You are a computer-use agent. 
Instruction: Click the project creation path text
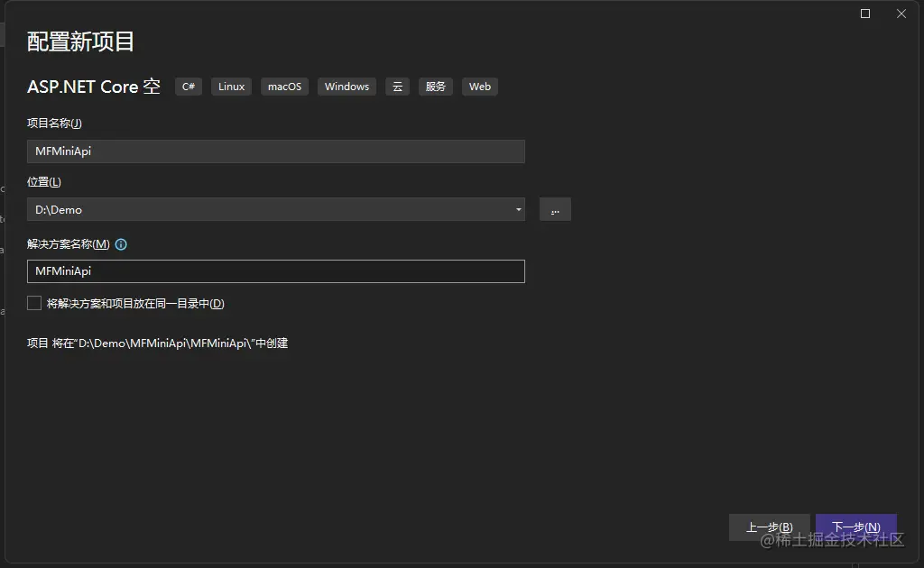[157, 344]
